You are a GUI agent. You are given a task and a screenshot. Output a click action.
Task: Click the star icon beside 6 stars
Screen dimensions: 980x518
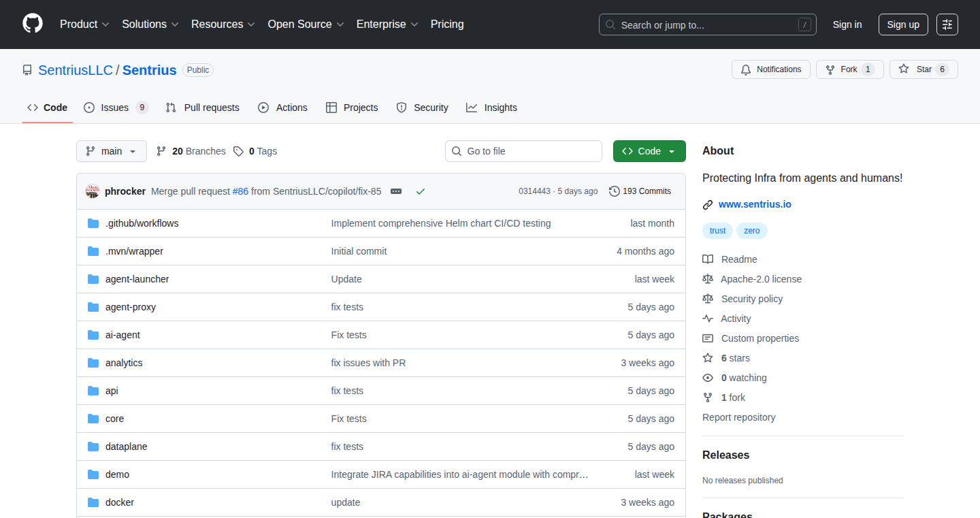click(708, 358)
